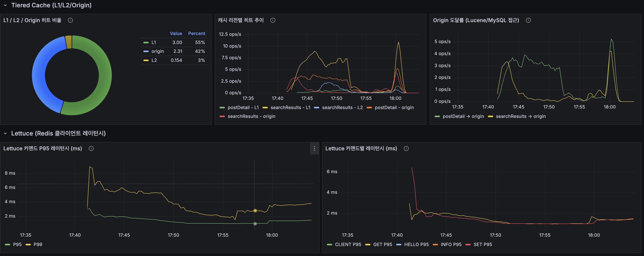
Task: Click info icon next to 캐시 리전별 히트 추이
Action: 273,20
